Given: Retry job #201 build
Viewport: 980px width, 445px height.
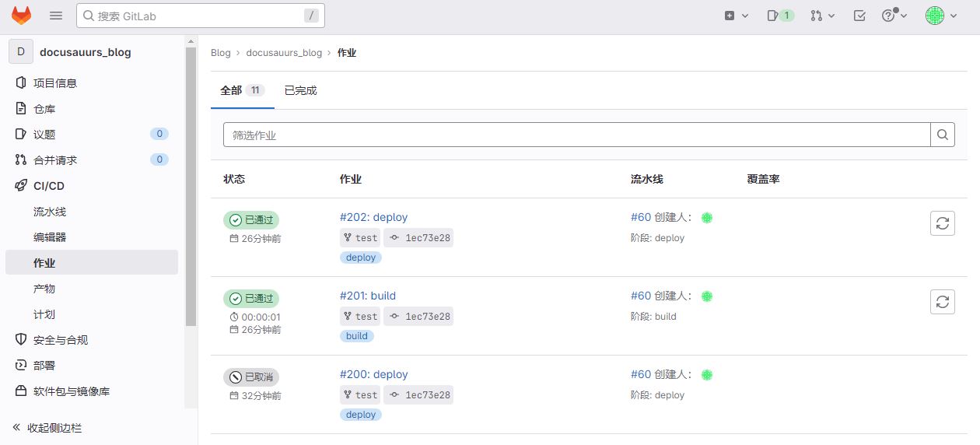Looking at the screenshot, I should [x=942, y=302].
